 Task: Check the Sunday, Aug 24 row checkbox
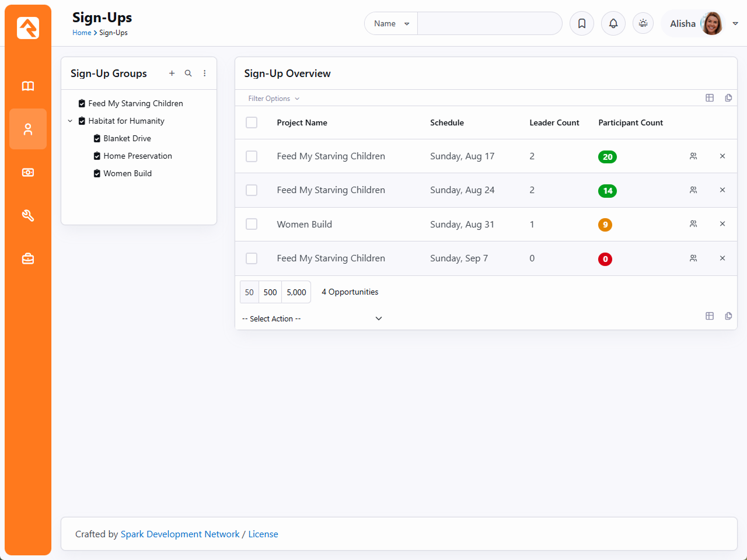click(252, 190)
